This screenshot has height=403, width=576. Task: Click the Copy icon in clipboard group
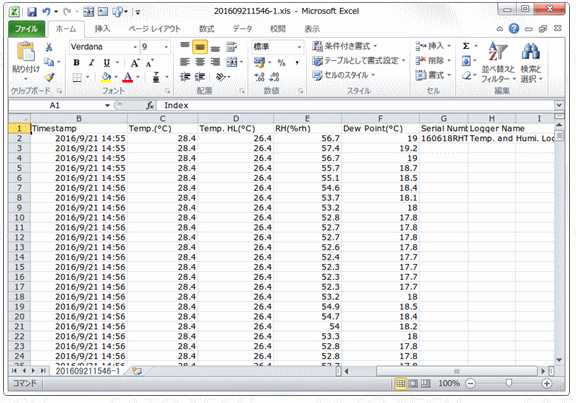coord(48,62)
